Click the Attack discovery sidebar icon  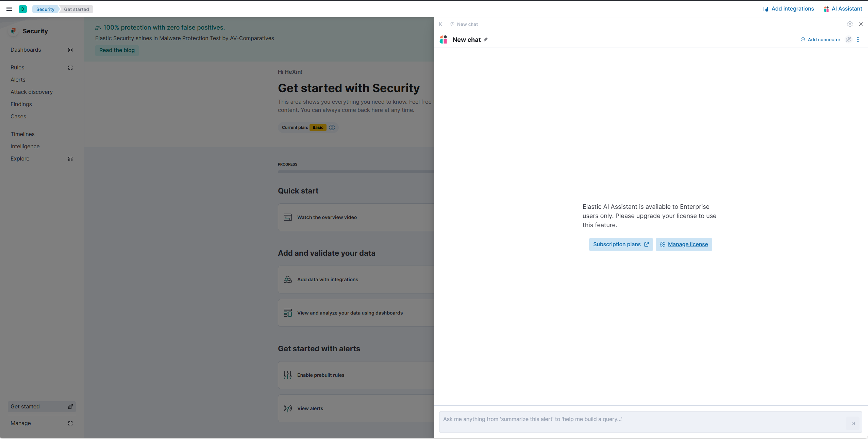click(x=31, y=92)
